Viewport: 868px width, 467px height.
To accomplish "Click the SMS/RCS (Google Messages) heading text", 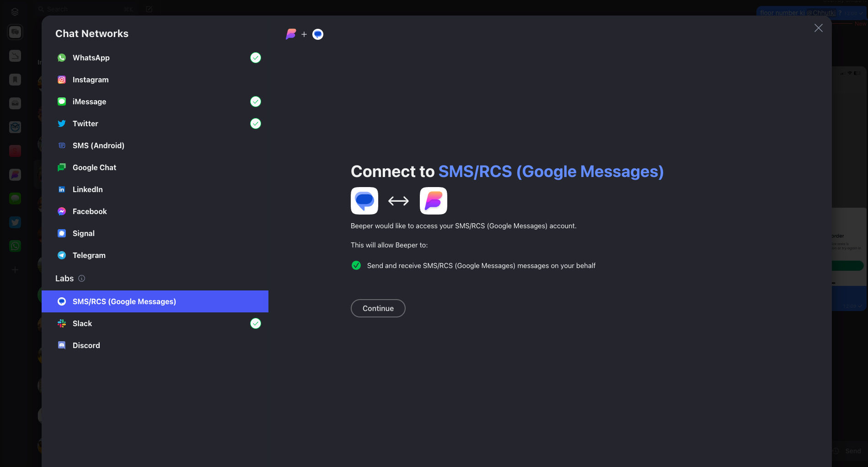I will click(551, 172).
